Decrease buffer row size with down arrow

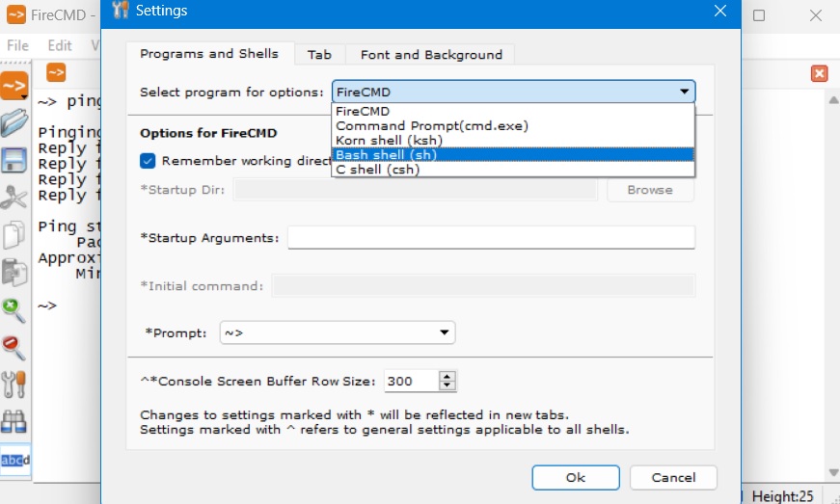447,385
